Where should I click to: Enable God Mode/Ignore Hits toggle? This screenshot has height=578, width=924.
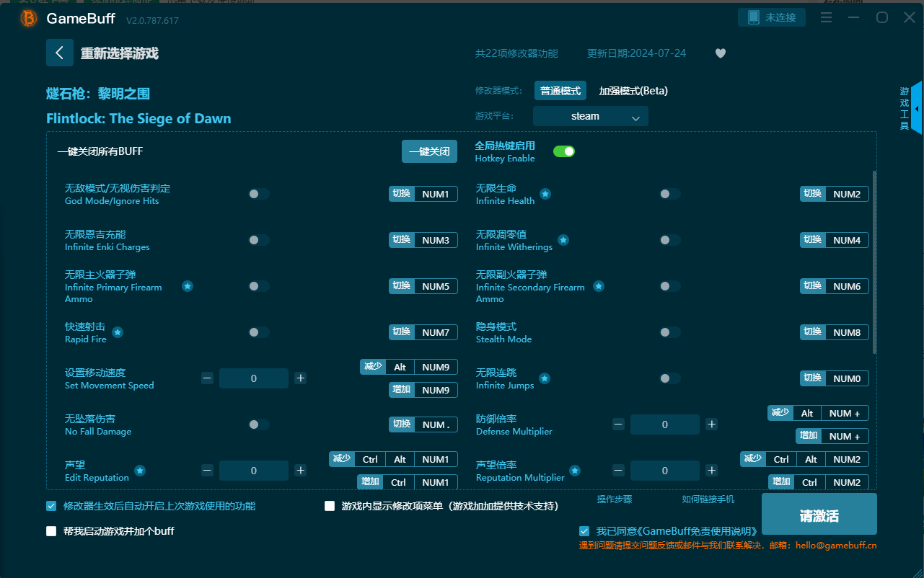(x=259, y=194)
